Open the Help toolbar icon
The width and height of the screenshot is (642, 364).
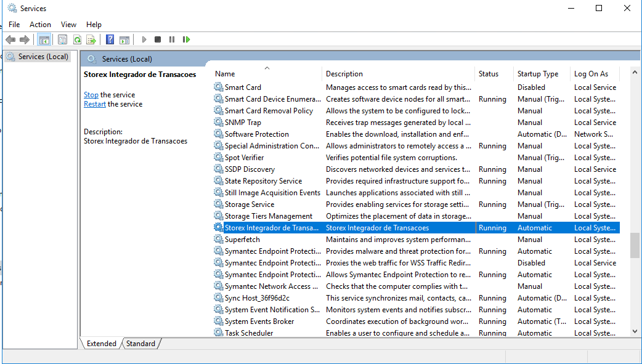(x=110, y=39)
